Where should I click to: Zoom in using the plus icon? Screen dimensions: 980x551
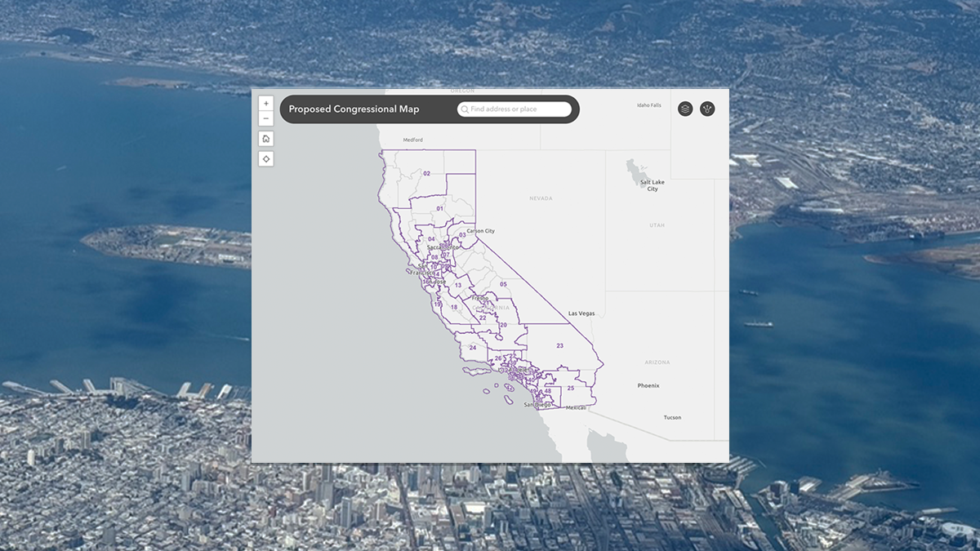tap(266, 103)
